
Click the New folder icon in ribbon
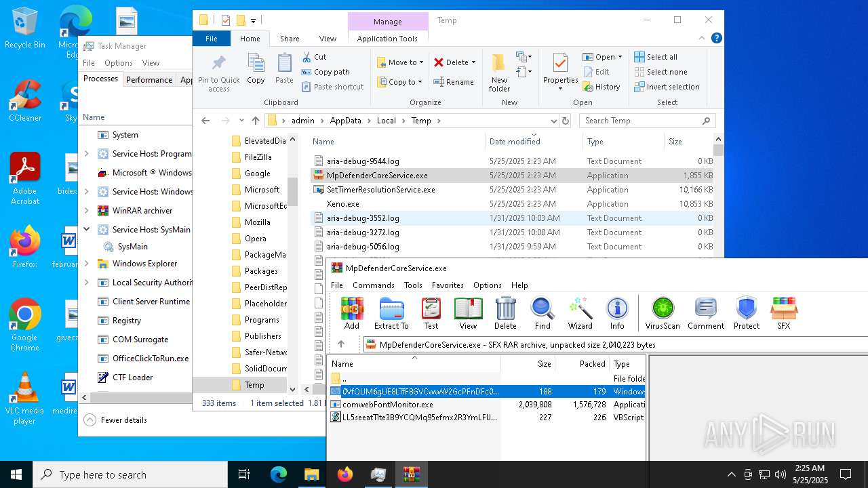click(499, 73)
